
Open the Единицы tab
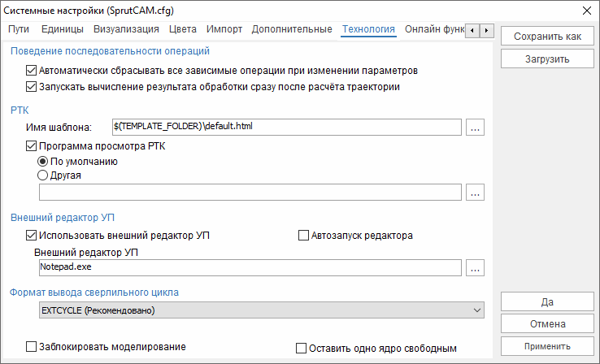click(x=63, y=29)
